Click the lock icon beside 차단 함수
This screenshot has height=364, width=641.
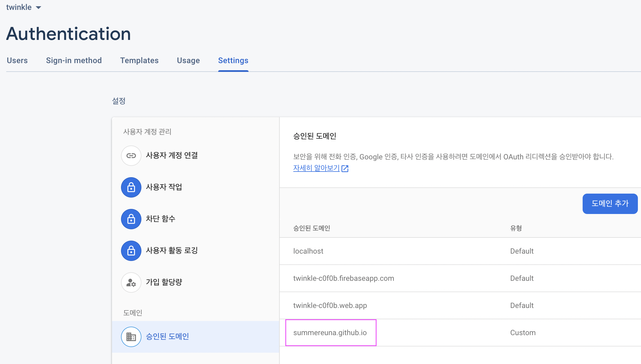(x=131, y=219)
